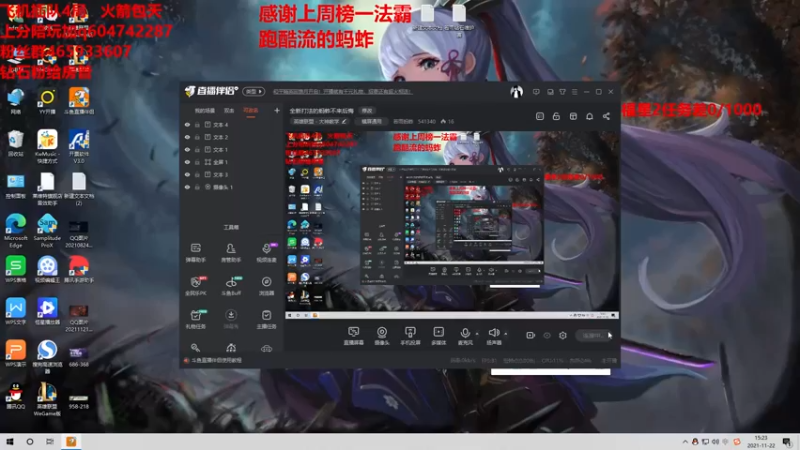Start recording with video camera icon
The width and height of the screenshot is (800, 450).
[531, 335]
